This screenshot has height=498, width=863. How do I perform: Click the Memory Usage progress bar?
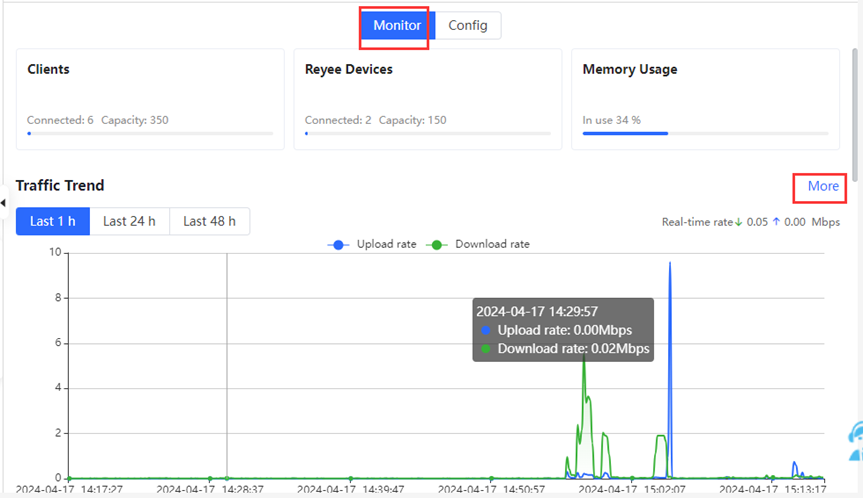(x=705, y=133)
